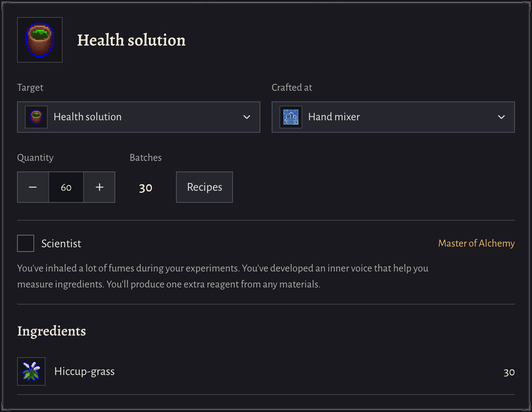The image size is (532, 412).
Task: Click the Hiccup-grass ingredient icon
Action: pyautogui.click(x=31, y=371)
